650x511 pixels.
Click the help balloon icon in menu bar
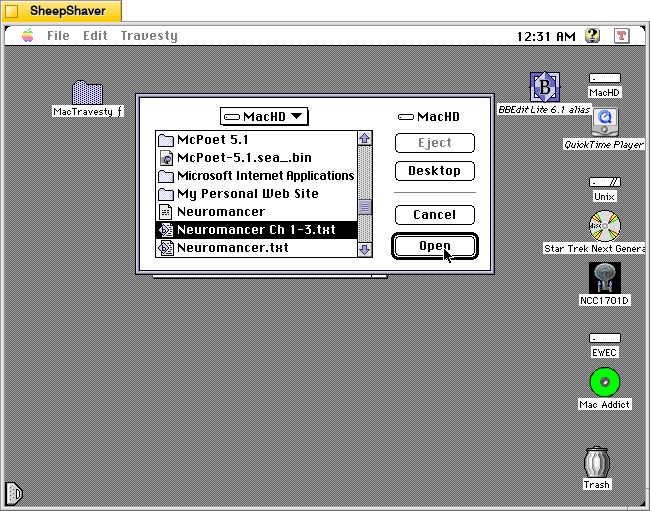pyautogui.click(x=593, y=36)
